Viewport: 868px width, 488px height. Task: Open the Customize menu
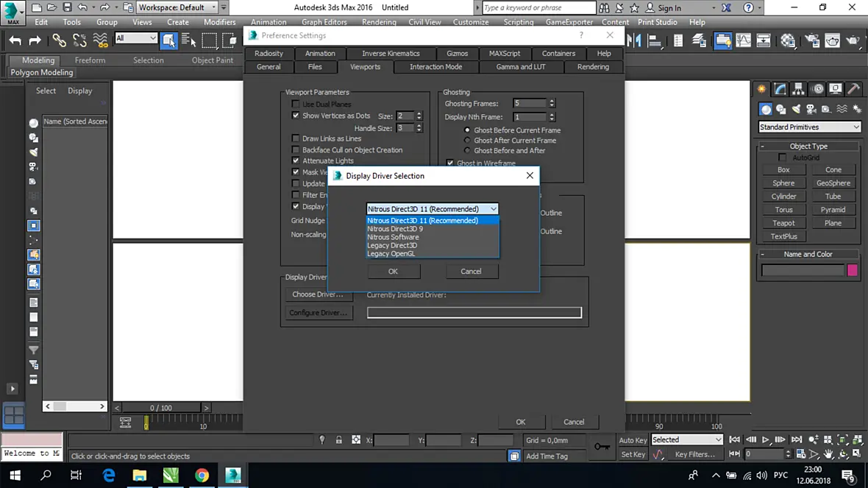(x=471, y=22)
